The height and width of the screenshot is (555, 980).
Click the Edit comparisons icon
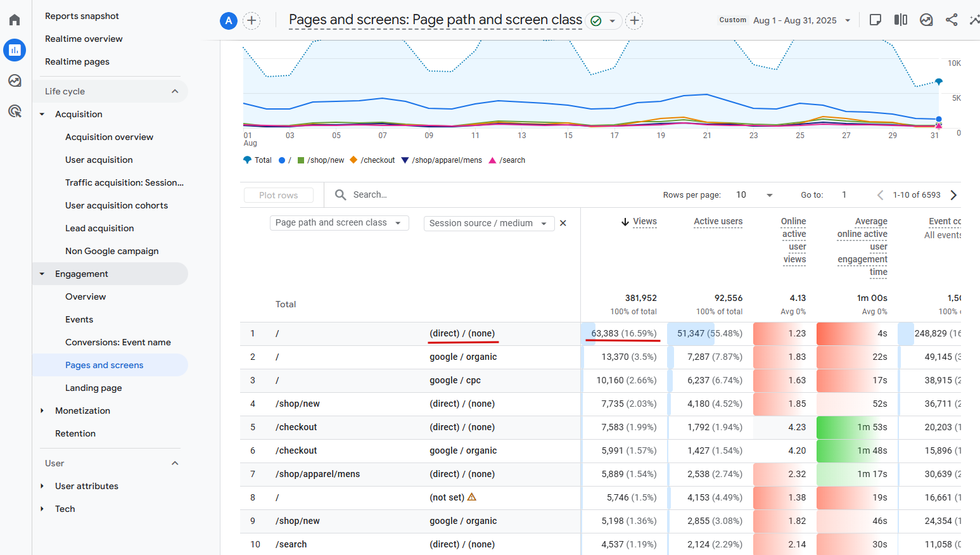[x=901, y=20]
